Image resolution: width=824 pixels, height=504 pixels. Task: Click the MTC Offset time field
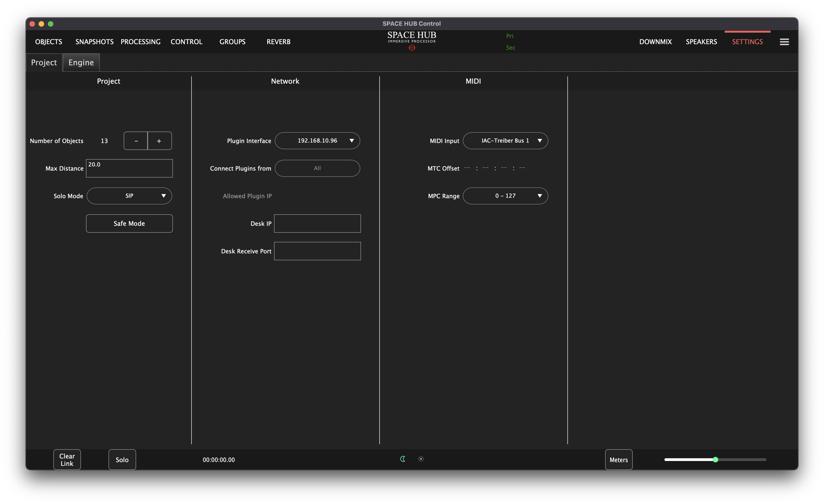[x=495, y=168]
